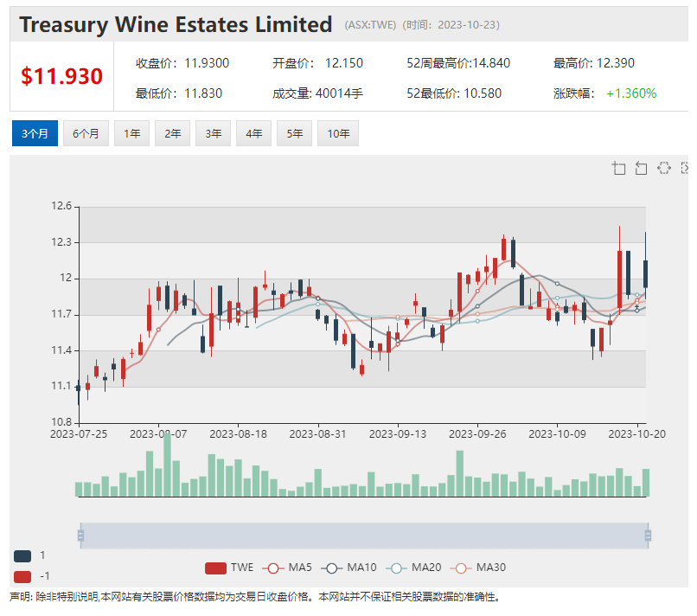The height and width of the screenshot is (616, 697).
Task: Activate the area zoom tool icon
Action: point(619,168)
